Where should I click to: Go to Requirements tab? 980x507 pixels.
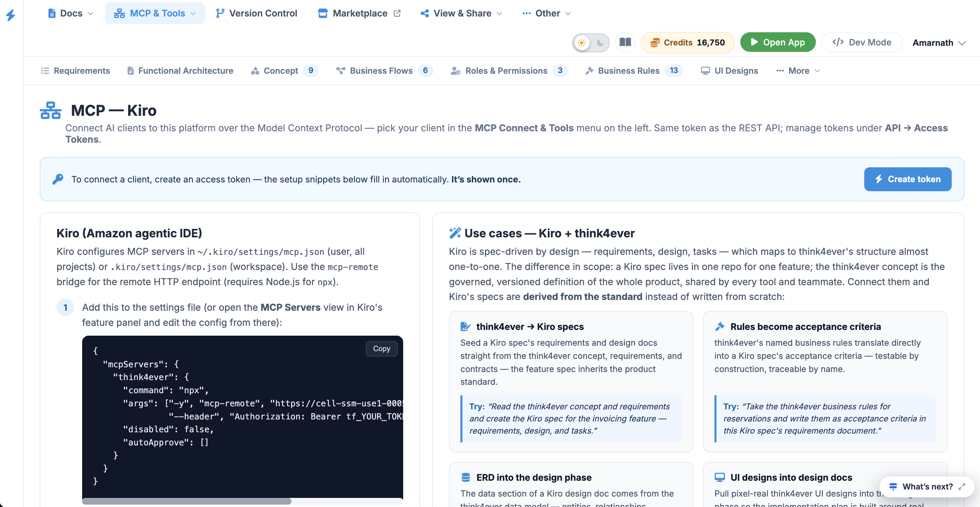point(75,70)
